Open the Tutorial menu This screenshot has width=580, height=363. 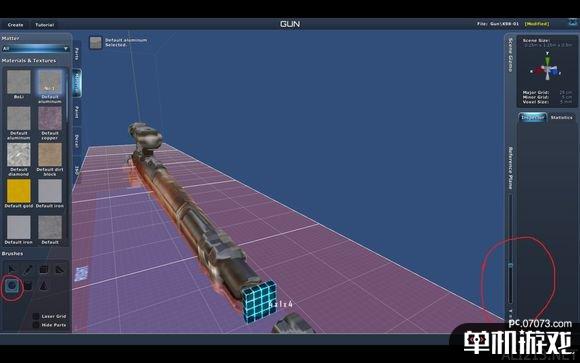[44, 25]
